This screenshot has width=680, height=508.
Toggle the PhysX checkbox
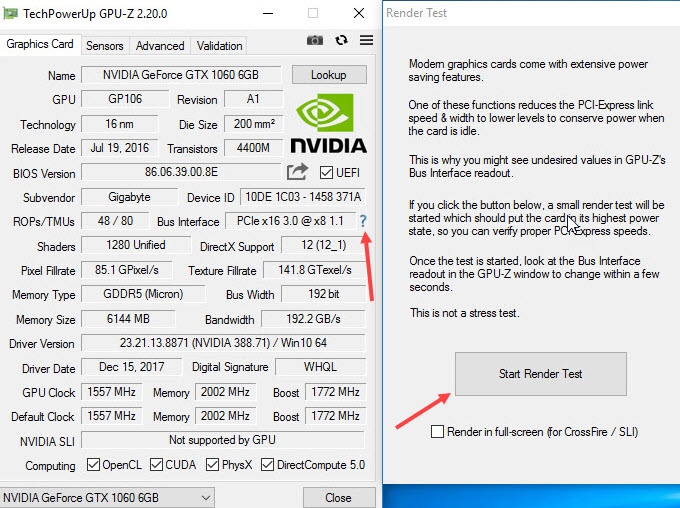click(212, 465)
